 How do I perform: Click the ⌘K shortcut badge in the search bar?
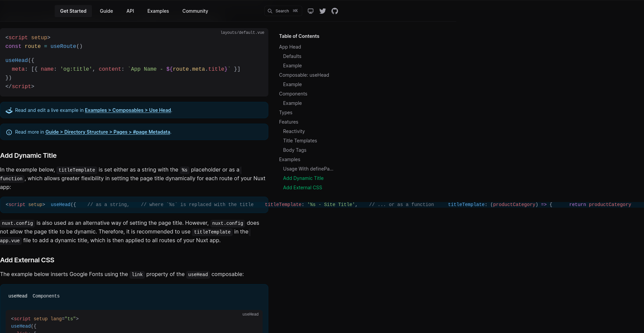pyautogui.click(x=295, y=11)
